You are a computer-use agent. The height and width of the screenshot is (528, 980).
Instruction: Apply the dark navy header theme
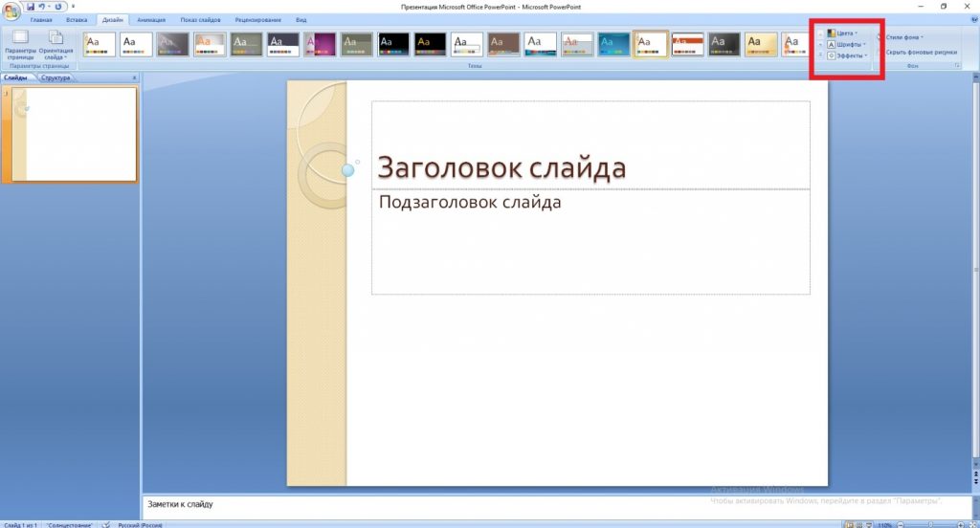coord(283,44)
